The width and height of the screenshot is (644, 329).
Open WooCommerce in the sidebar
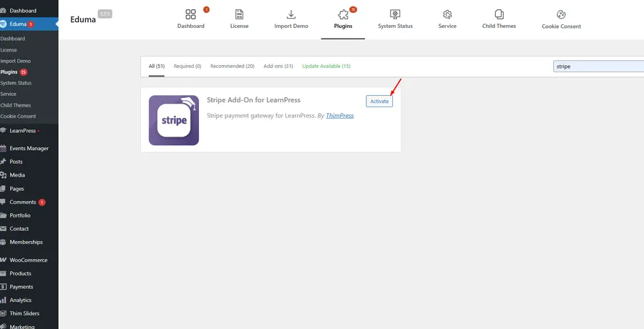tap(29, 260)
